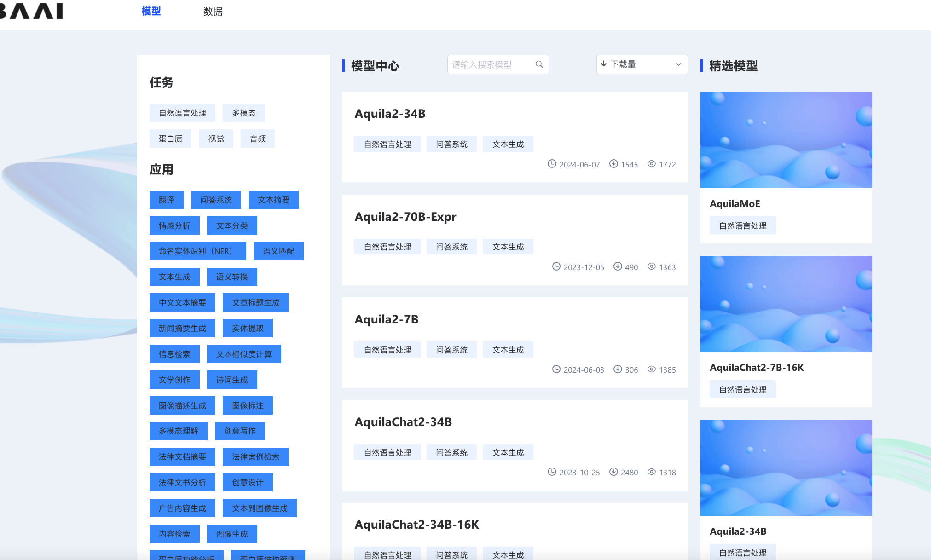Toggle the 文本摘要 application filter
The image size is (931, 560).
pos(273,200)
